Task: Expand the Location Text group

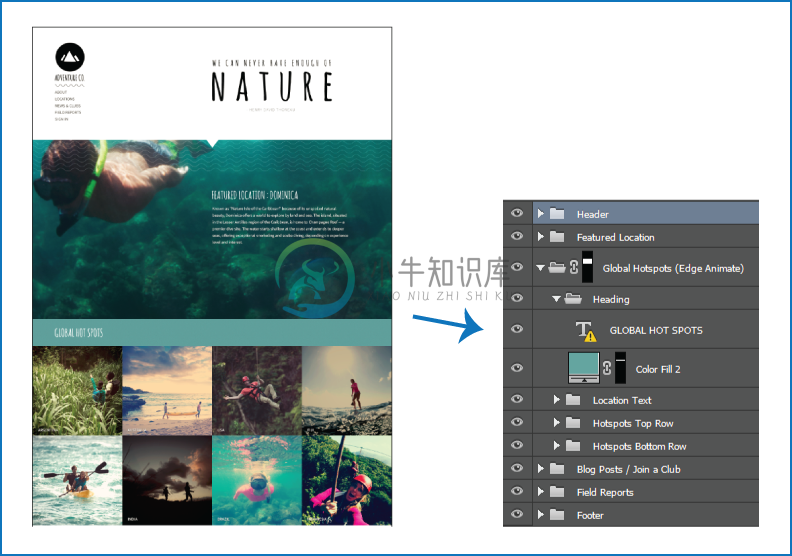Action: click(556, 399)
